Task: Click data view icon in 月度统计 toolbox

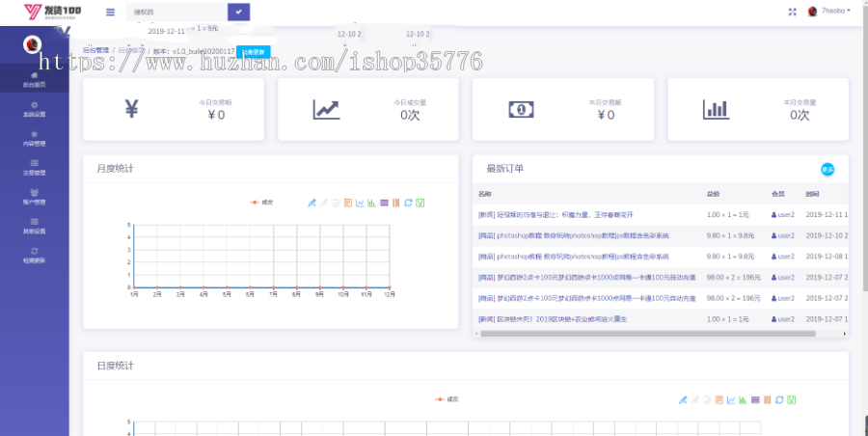Action: click(348, 203)
